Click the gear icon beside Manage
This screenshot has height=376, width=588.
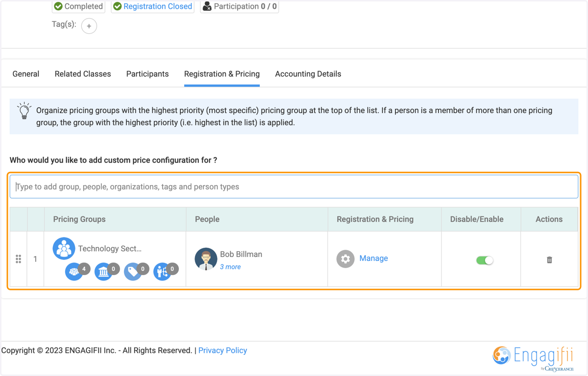[x=345, y=259]
